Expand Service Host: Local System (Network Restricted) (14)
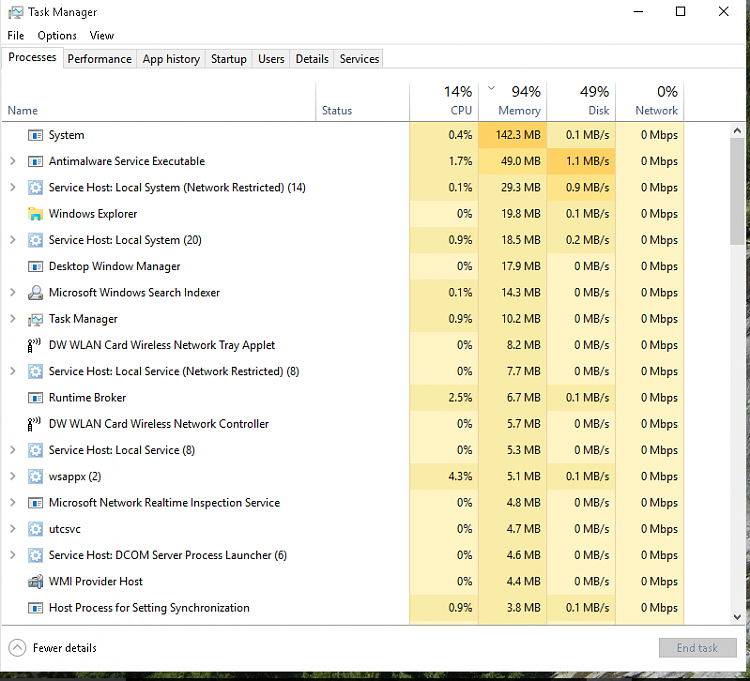The height and width of the screenshot is (681, 750). [13, 187]
